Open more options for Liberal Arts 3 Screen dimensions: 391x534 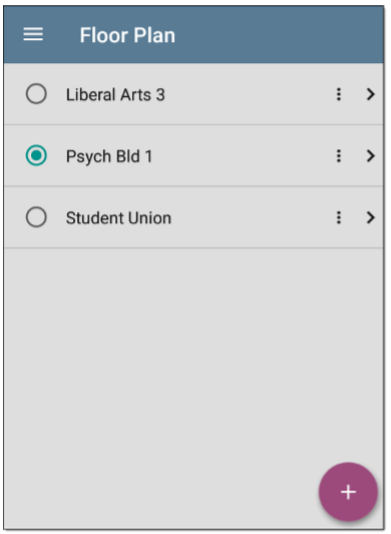339,94
